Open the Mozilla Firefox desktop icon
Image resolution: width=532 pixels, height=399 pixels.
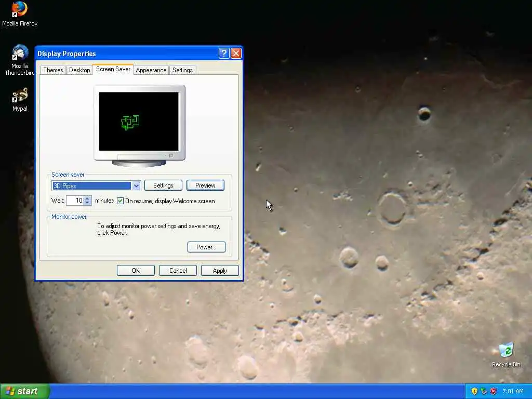(19, 14)
